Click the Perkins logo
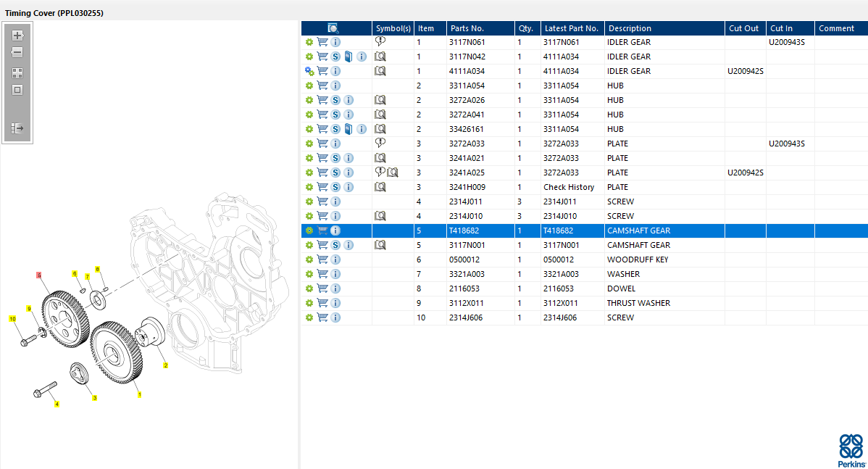Screen dimensions: 868x469 [x=851, y=450]
